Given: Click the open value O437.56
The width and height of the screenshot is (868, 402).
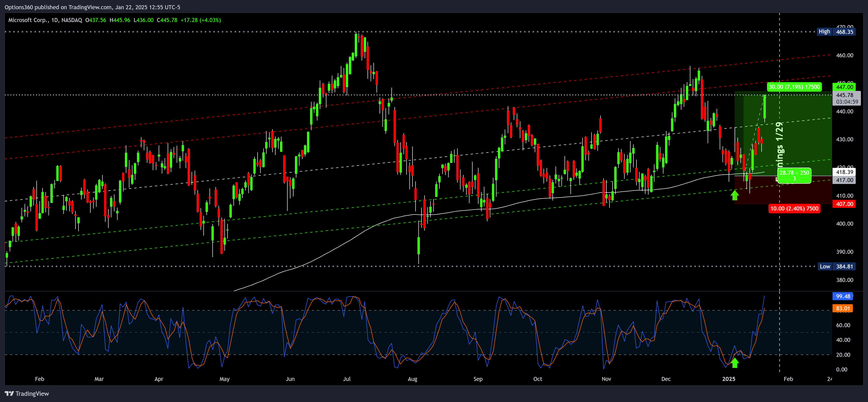Looking at the screenshot, I should pyautogui.click(x=96, y=20).
